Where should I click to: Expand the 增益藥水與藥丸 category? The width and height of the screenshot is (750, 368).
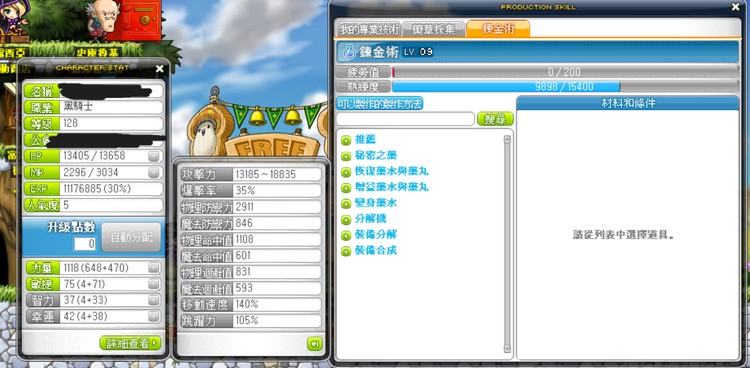coord(346,188)
